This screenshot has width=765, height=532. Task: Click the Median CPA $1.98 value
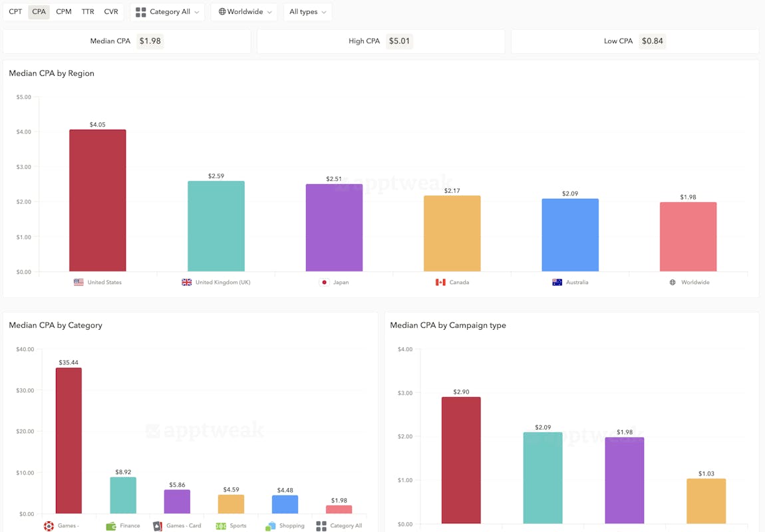click(x=150, y=41)
